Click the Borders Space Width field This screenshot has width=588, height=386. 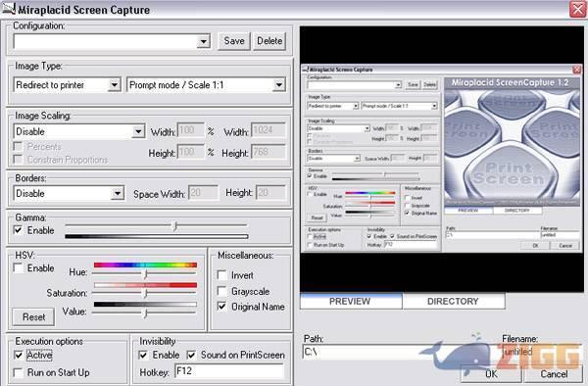(x=203, y=193)
